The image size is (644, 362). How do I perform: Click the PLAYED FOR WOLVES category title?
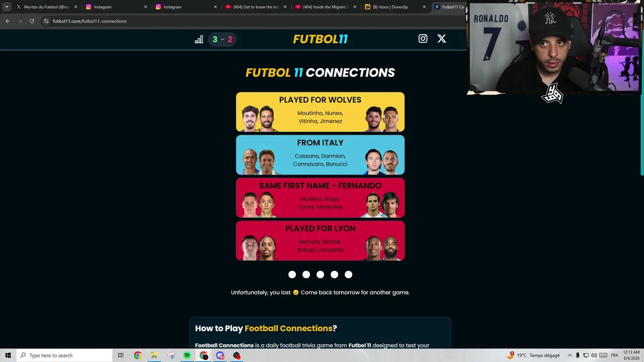click(x=320, y=100)
